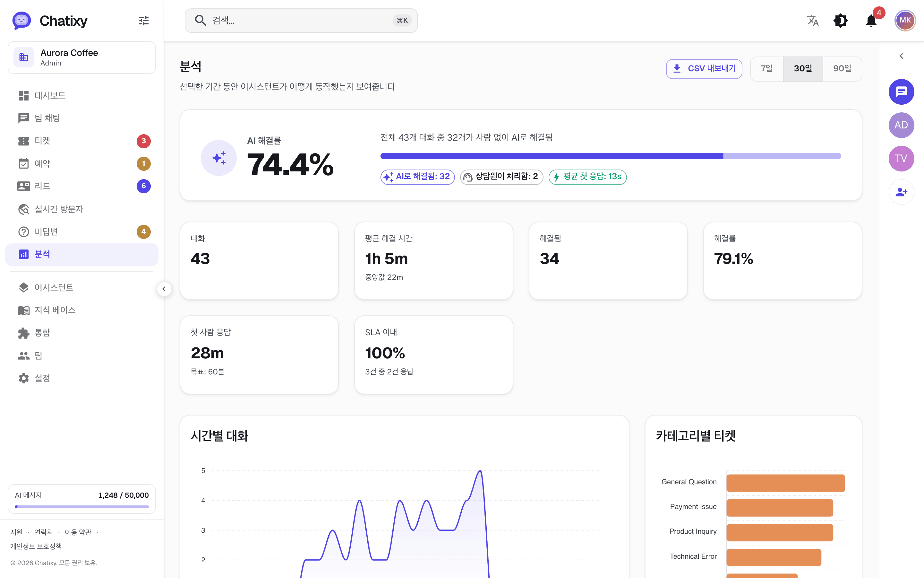Open the MK user avatar menu

pyautogui.click(x=905, y=20)
